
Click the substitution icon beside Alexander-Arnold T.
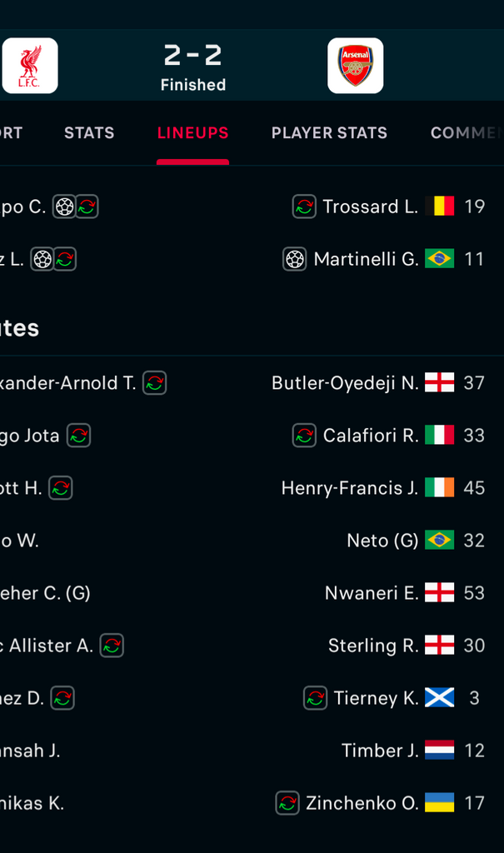coord(155,383)
